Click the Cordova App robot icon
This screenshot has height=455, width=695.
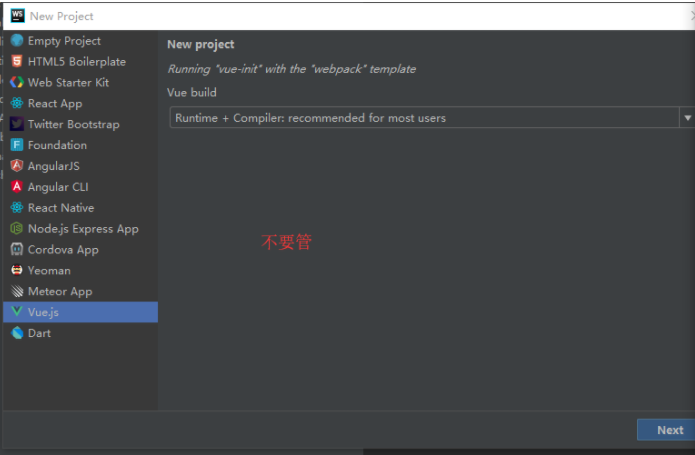17,249
